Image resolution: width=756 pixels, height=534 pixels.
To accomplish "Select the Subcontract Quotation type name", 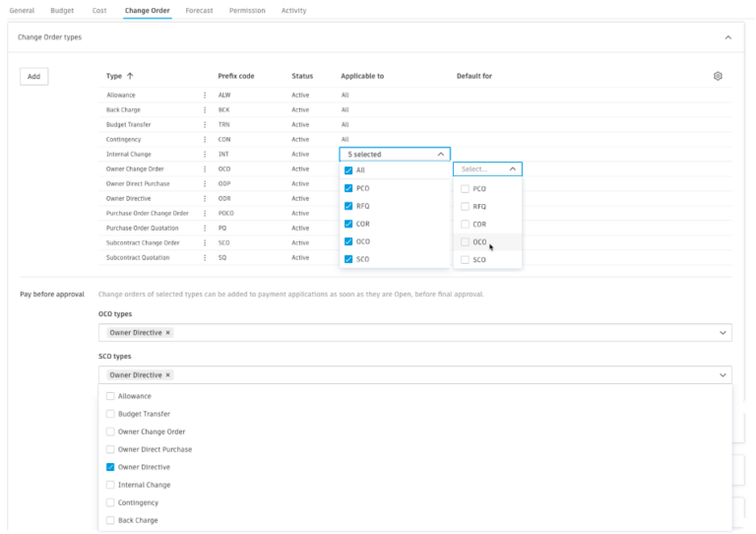I will 138,257.
